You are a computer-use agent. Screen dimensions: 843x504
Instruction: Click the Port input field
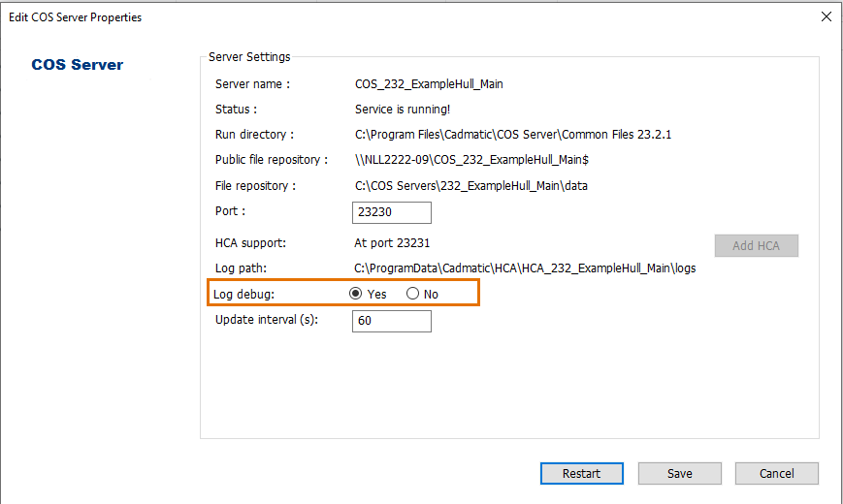391,213
